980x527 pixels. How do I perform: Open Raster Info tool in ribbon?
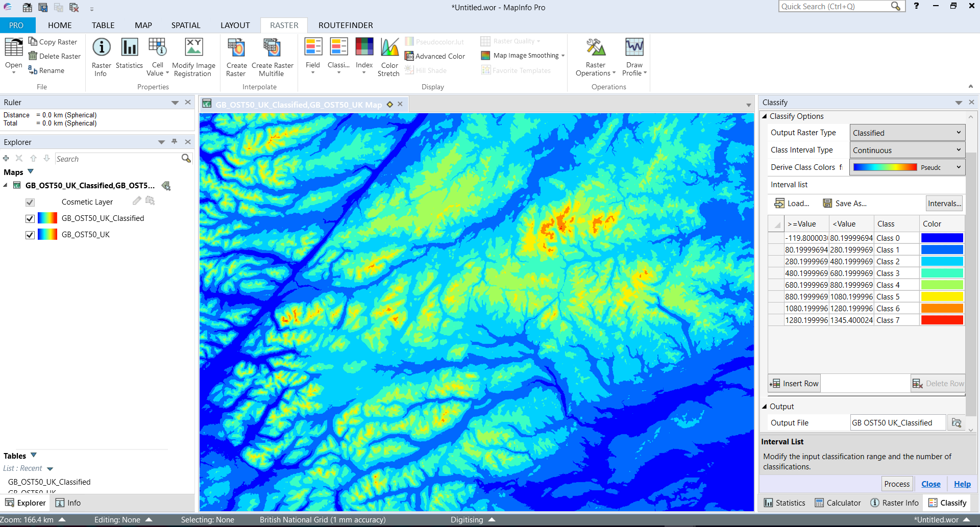point(101,47)
